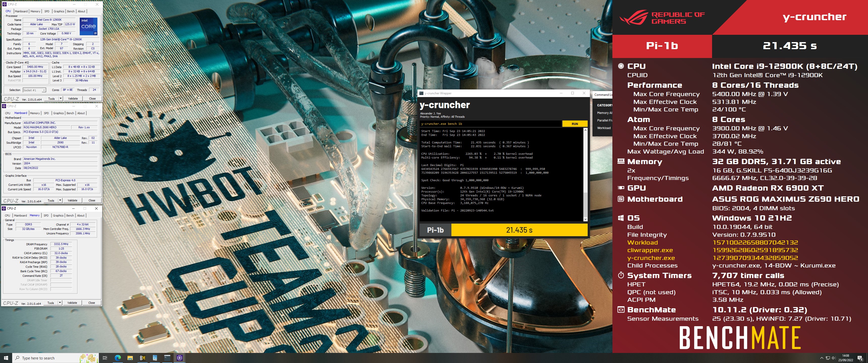This screenshot has width=868, height=363.
Task: Select the y-cruncher Wrapper console taskbar icon
Action: [168, 358]
